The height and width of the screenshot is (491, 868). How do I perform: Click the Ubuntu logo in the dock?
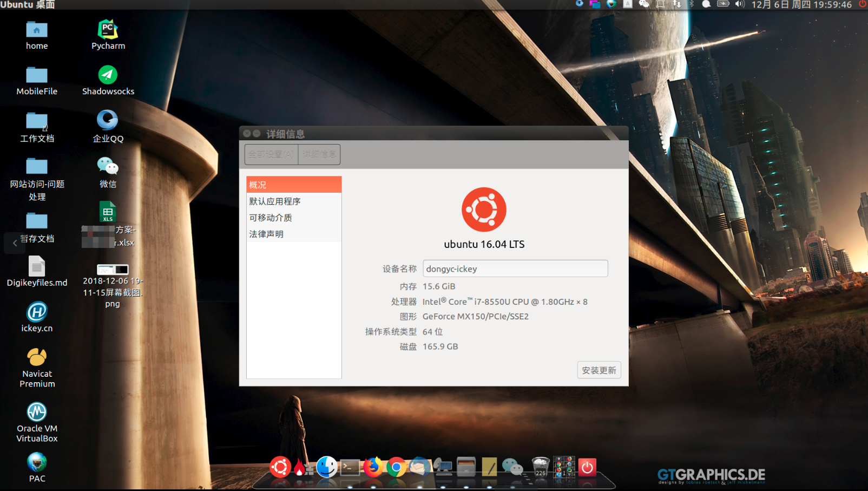pyautogui.click(x=280, y=467)
